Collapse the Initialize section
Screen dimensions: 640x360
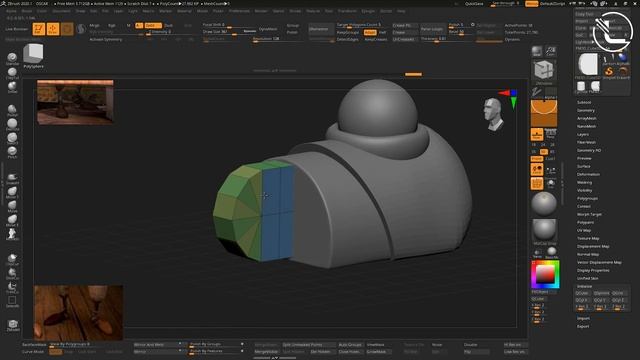(584, 287)
